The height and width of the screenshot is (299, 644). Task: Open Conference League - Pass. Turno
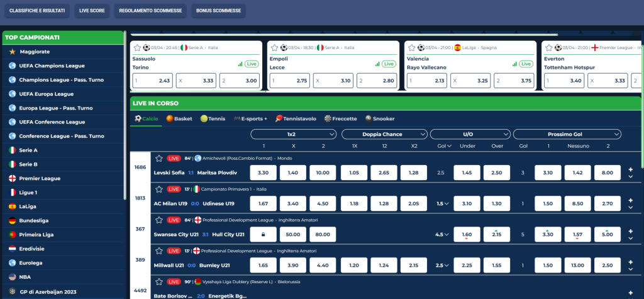[x=64, y=136]
